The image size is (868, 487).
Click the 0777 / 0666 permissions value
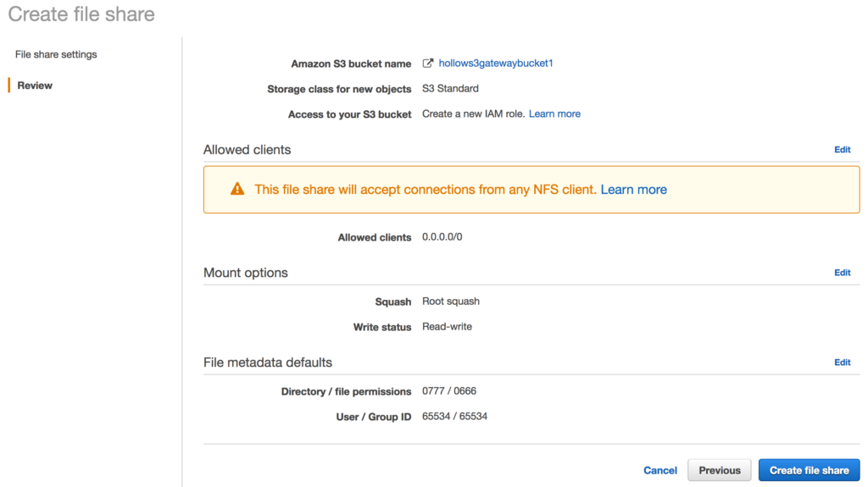coord(448,391)
